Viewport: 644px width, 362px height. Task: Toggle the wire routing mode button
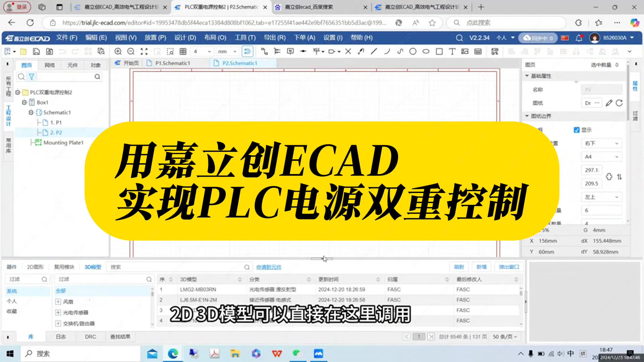(x=247, y=51)
